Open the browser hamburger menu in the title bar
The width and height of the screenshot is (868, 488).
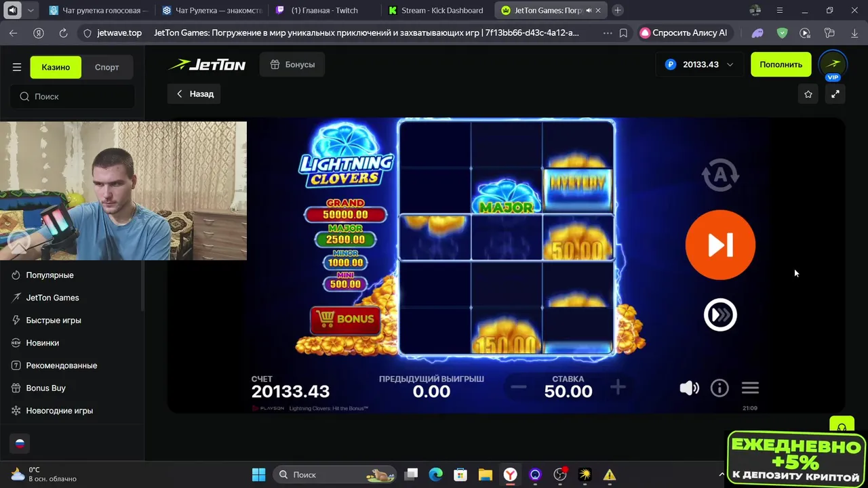click(x=780, y=10)
